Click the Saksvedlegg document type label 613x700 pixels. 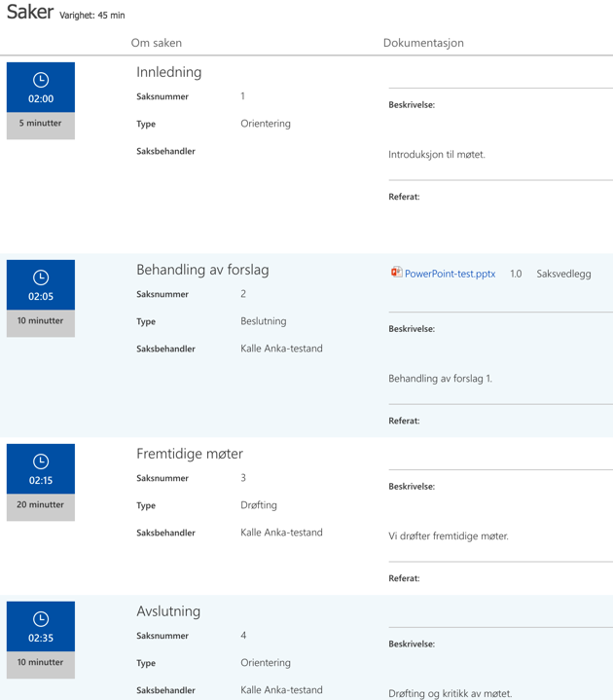[x=563, y=274]
